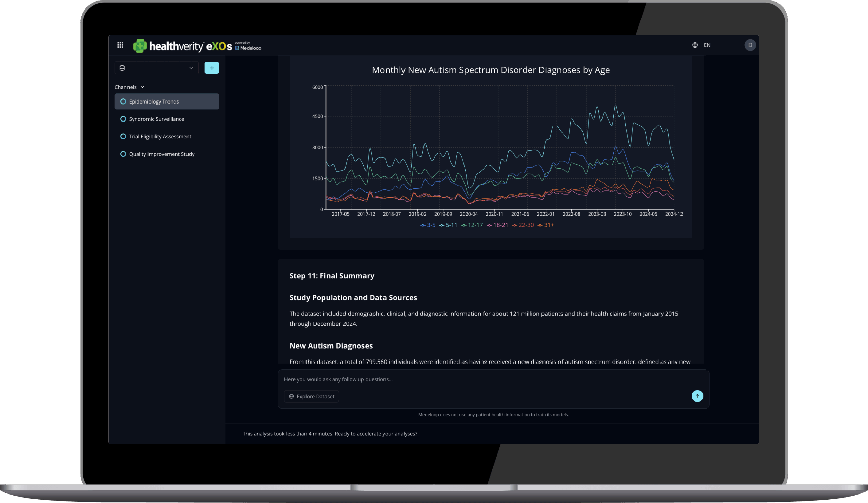The image size is (868, 503).
Task: Toggle the 12-17 green legend swatch
Action: click(464, 225)
